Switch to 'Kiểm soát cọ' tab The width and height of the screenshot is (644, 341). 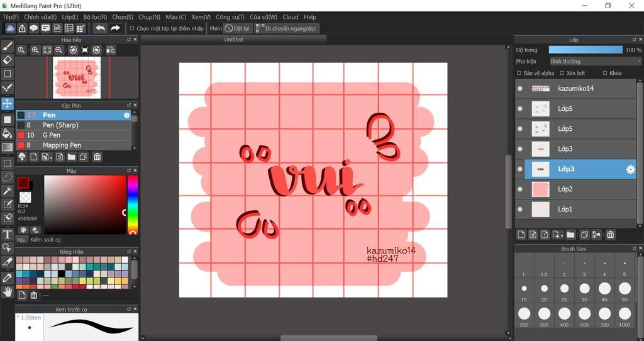coord(45,240)
